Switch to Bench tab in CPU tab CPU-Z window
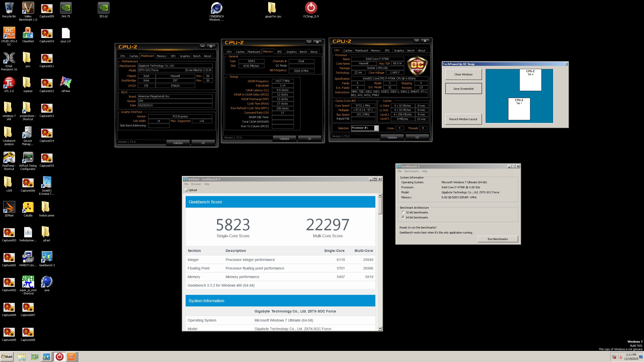The image size is (644, 362). point(411,51)
